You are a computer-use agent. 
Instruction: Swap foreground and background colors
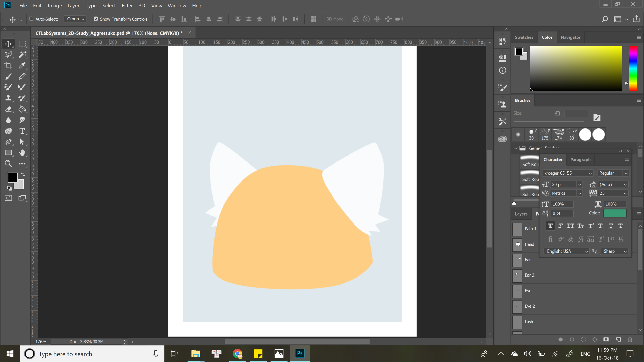pyautogui.click(x=23, y=174)
